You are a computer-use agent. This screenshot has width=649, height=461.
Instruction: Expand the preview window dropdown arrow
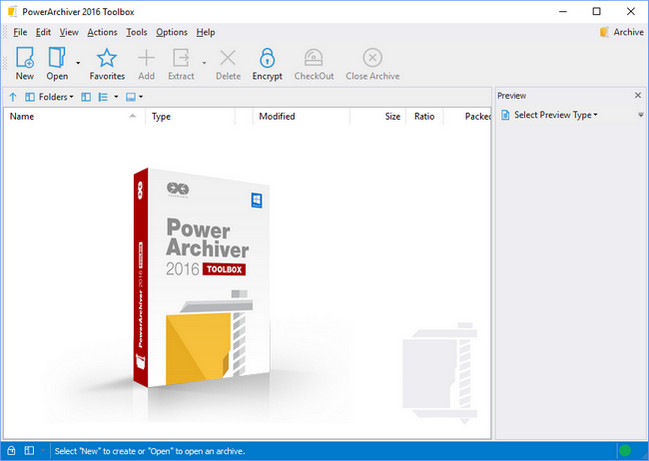pyautogui.click(x=141, y=97)
